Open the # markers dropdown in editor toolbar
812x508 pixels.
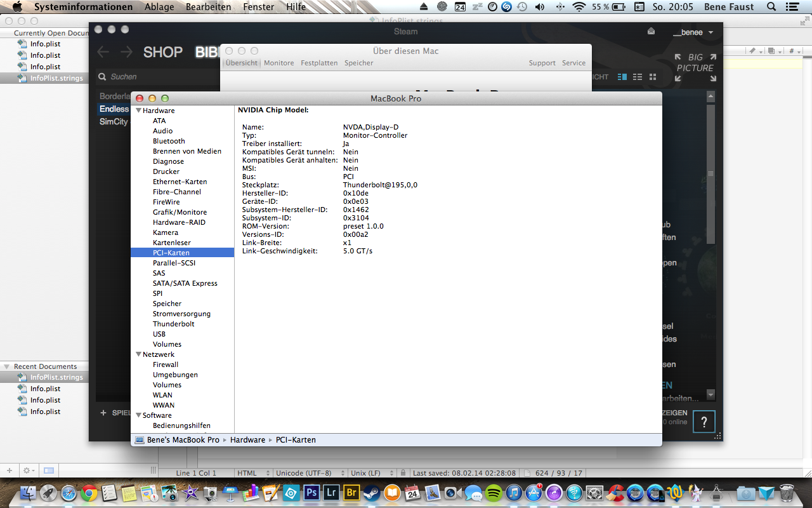click(794, 51)
